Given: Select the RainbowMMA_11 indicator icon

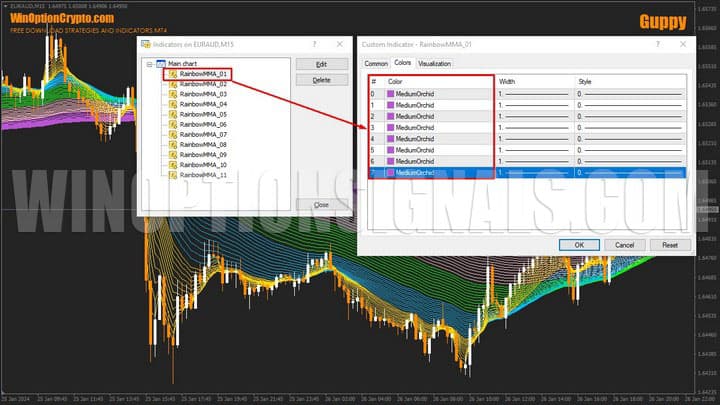Looking at the screenshot, I should [173, 175].
